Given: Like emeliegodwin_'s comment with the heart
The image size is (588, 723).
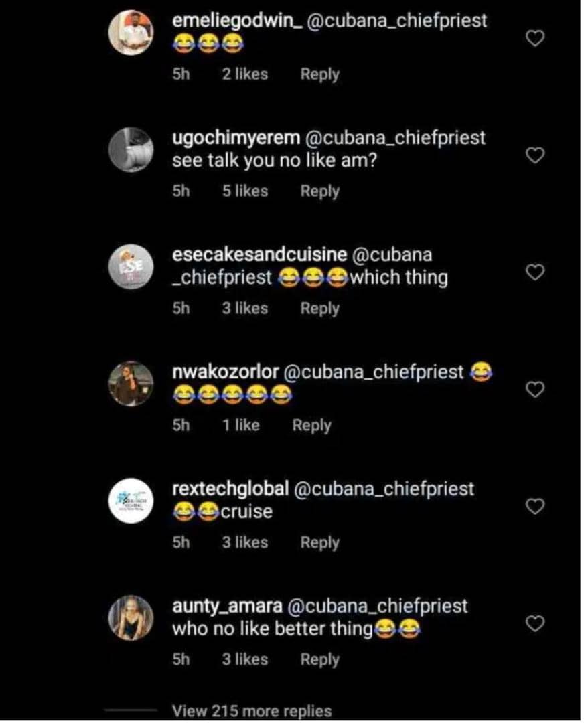Looking at the screenshot, I should click(x=534, y=39).
